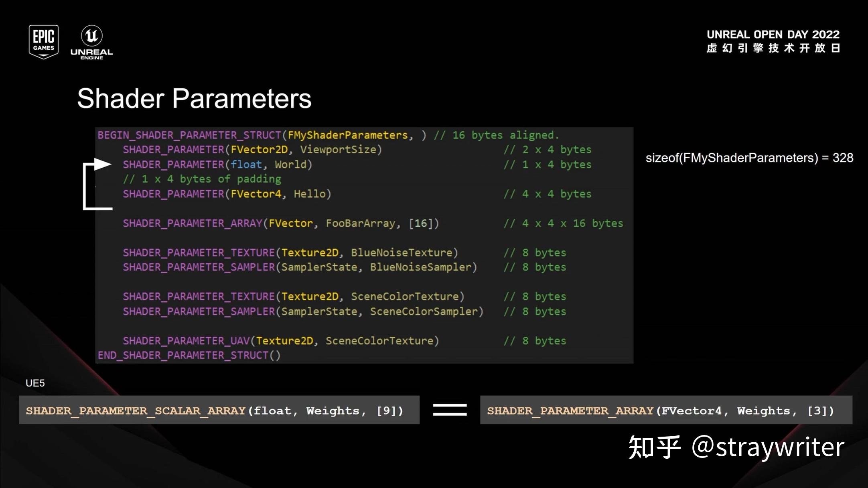Click the UNREAL OPEN DAY 2022 banner
Screen dimensions: 868x488
pyautogui.click(x=774, y=34)
